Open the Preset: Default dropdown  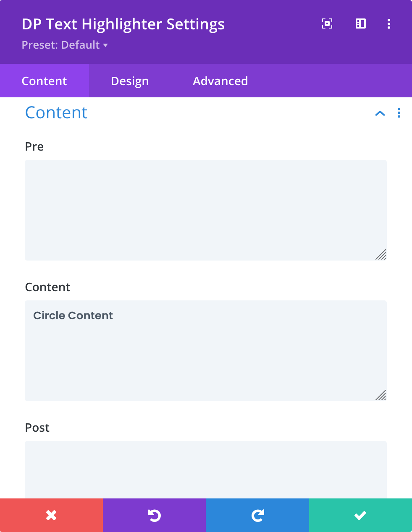click(x=65, y=45)
